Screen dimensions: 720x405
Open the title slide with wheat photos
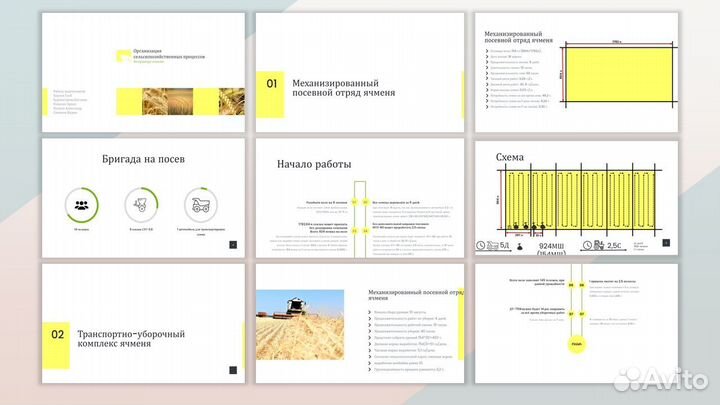point(143,72)
